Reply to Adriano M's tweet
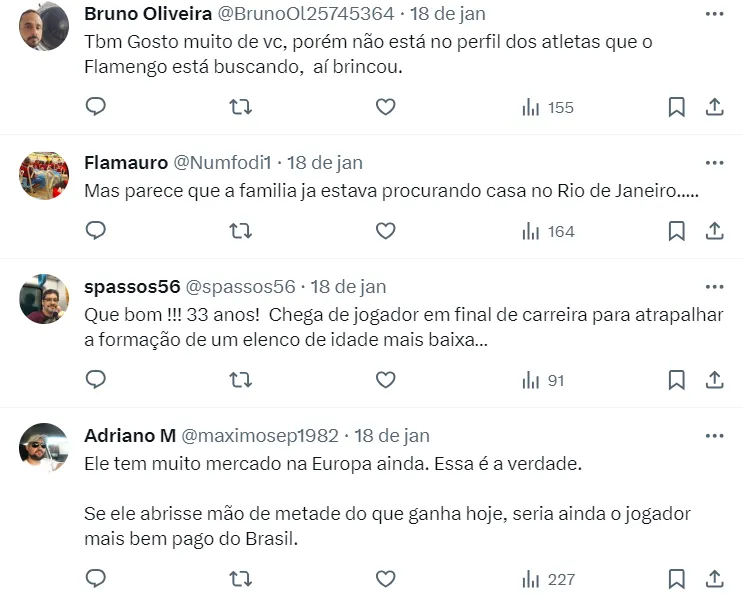 coord(95,578)
